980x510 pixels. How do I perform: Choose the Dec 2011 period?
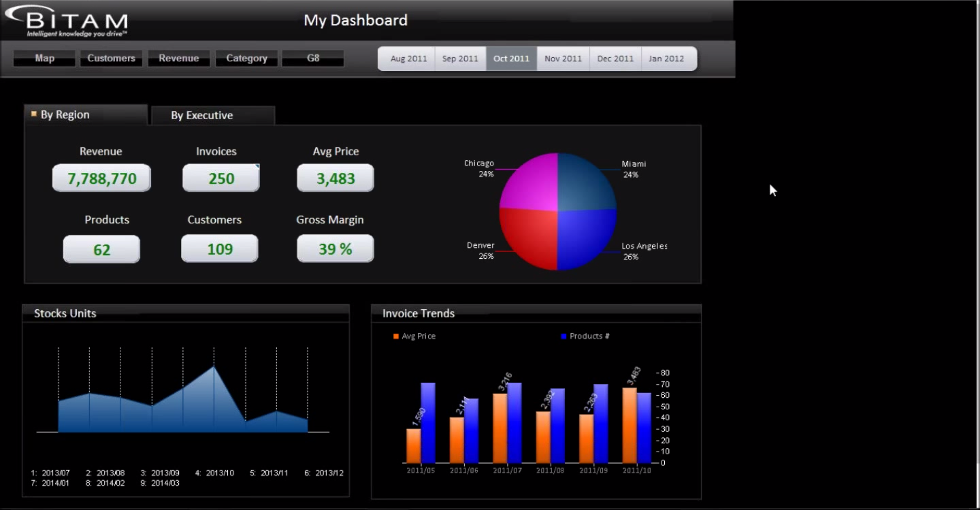[615, 59]
